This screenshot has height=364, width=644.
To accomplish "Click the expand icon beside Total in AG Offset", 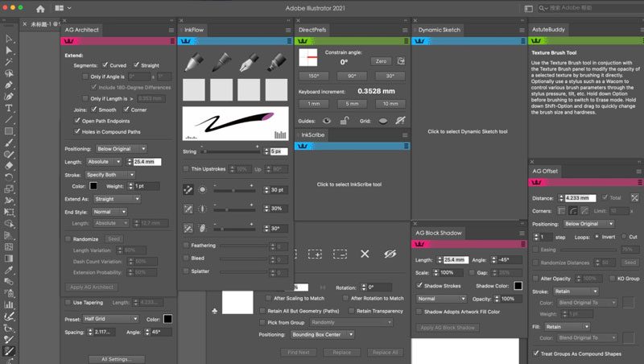I will pos(634,197).
